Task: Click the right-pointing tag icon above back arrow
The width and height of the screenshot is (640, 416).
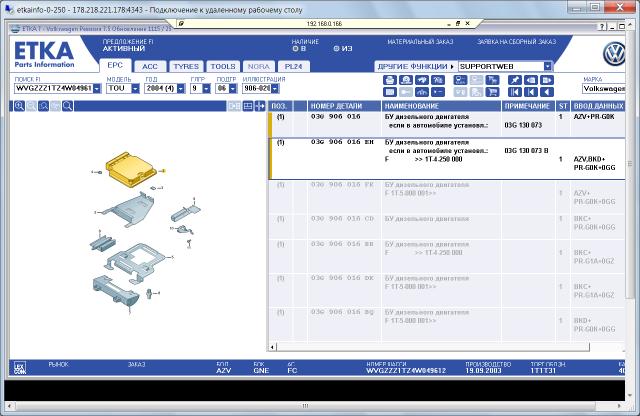Action: tap(547, 80)
